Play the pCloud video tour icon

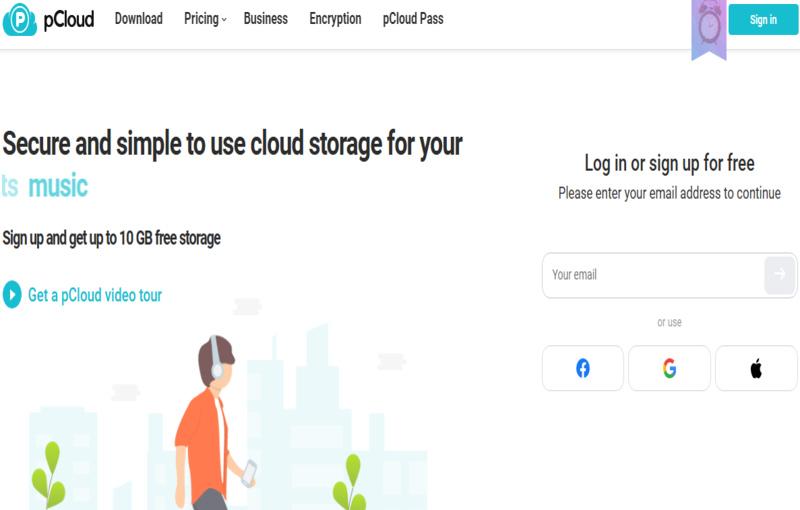[12, 295]
